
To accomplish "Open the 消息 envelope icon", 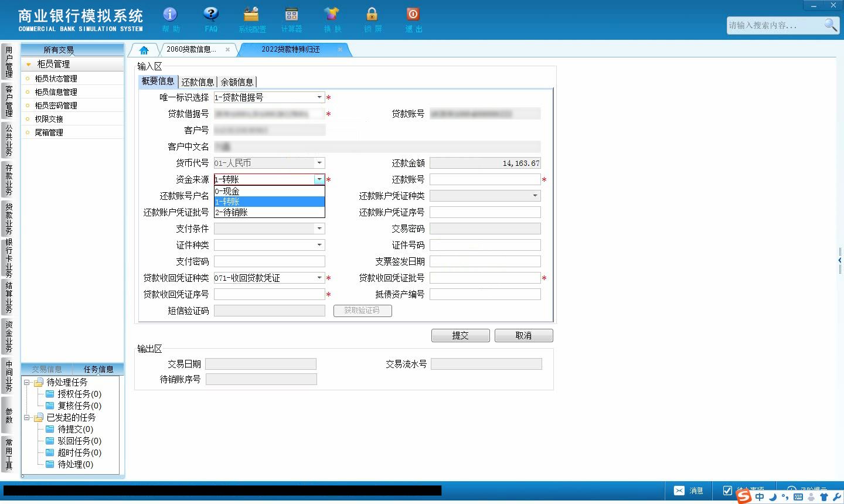I will click(679, 491).
